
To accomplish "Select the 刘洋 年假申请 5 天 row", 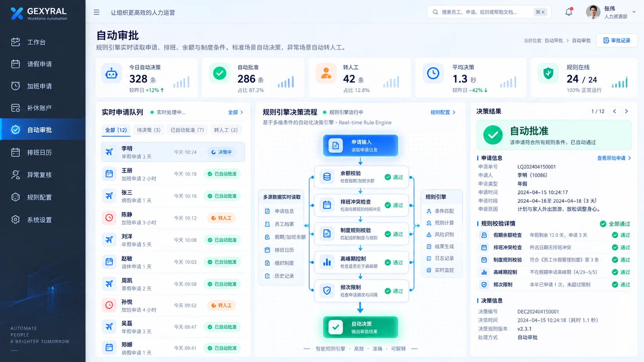I will (173, 240).
